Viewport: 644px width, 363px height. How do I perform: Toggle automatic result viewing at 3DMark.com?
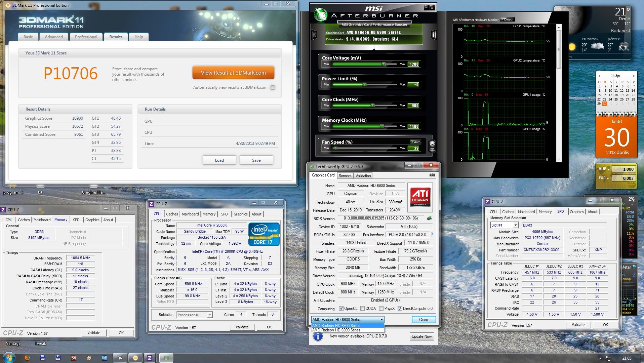[273, 88]
